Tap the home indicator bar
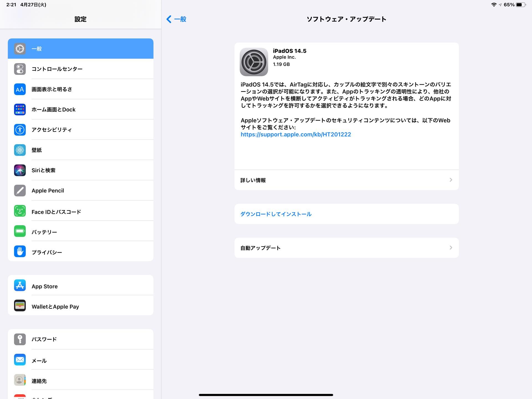Image resolution: width=532 pixels, height=399 pixels. click(266, 395)
